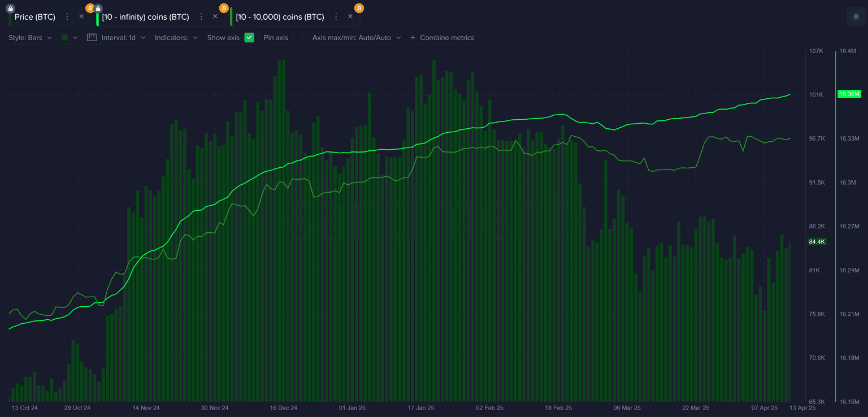868x417 pixels.
Task: Remove the [10 - 10,000) coins metric
Action: click(x=350, y=17)
